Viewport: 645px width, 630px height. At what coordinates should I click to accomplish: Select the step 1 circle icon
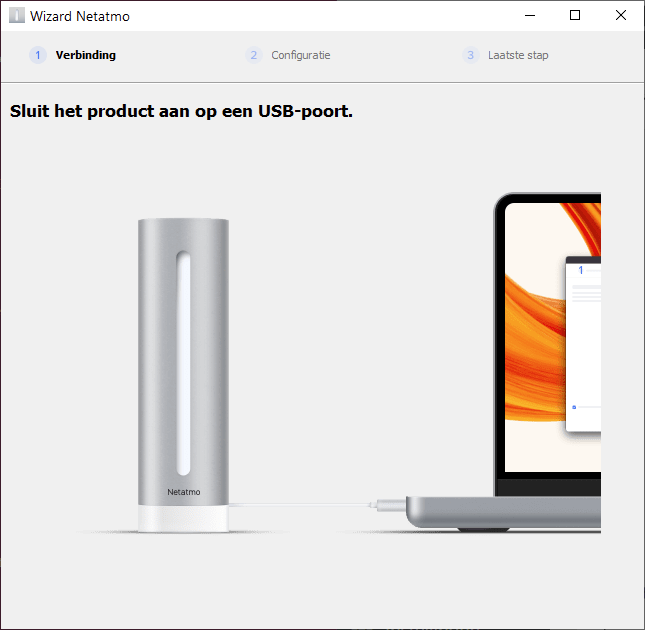point(38,55)
